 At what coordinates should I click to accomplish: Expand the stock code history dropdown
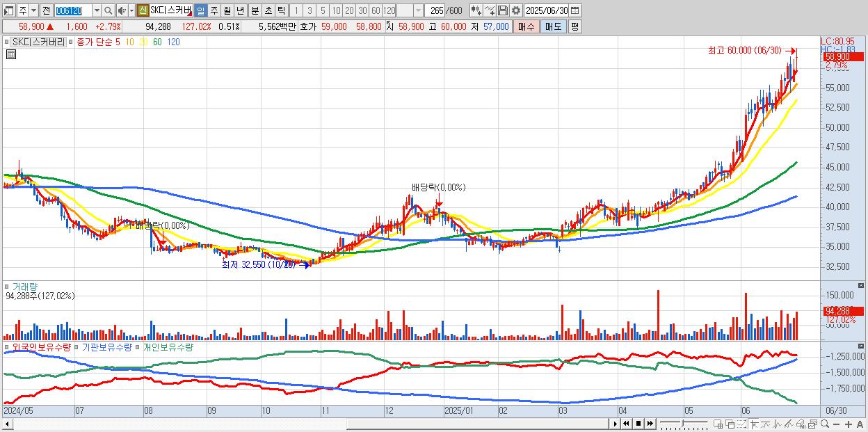click(97, 10)
